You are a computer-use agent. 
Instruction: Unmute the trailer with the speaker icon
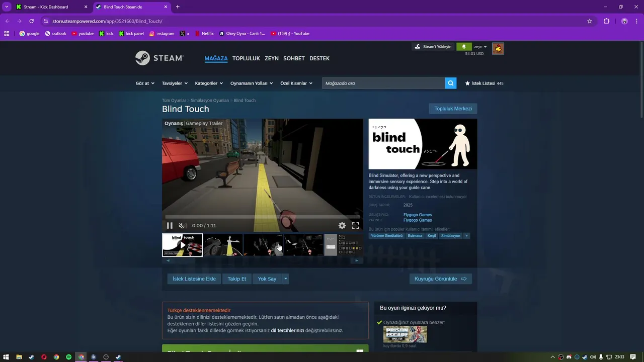(183, 226)
